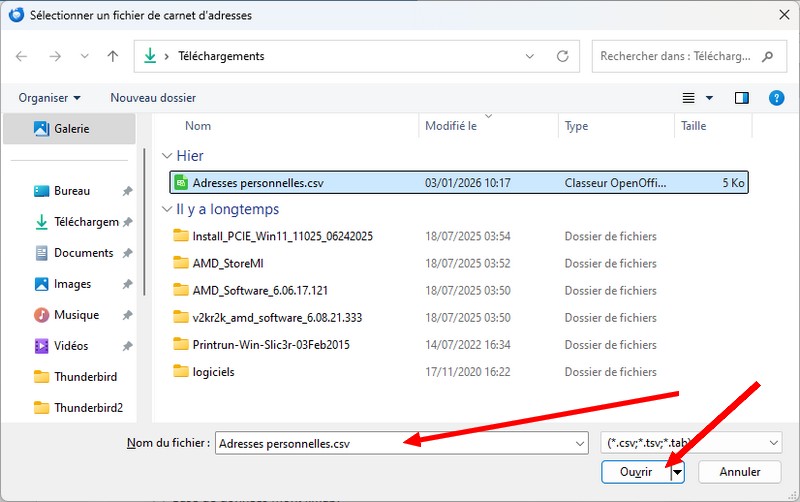Collapse the Il y a longtemps group
The width and height of the screenshot is (800, 502).
[x=167, y=210]
